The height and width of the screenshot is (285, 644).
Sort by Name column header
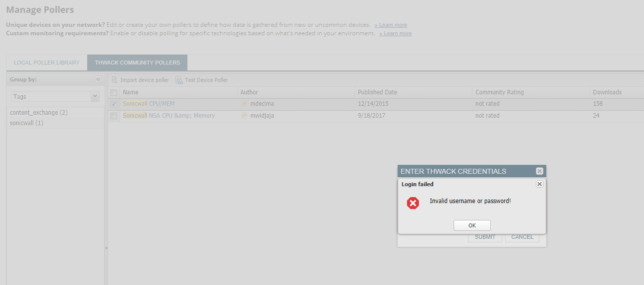178,92
